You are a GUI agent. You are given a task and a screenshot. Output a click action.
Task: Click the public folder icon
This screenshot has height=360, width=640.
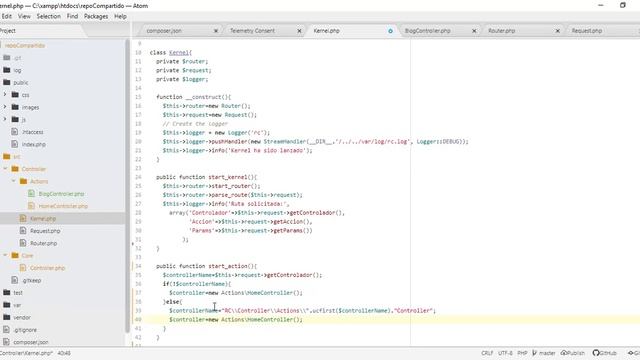pyautogui.click(x=7, y=82)
